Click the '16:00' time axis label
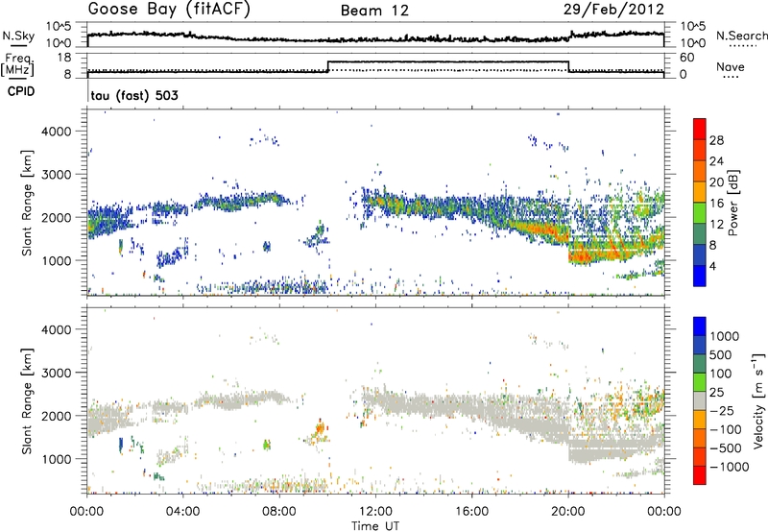This screenshot has width=768, height=532. coord(471,512)
